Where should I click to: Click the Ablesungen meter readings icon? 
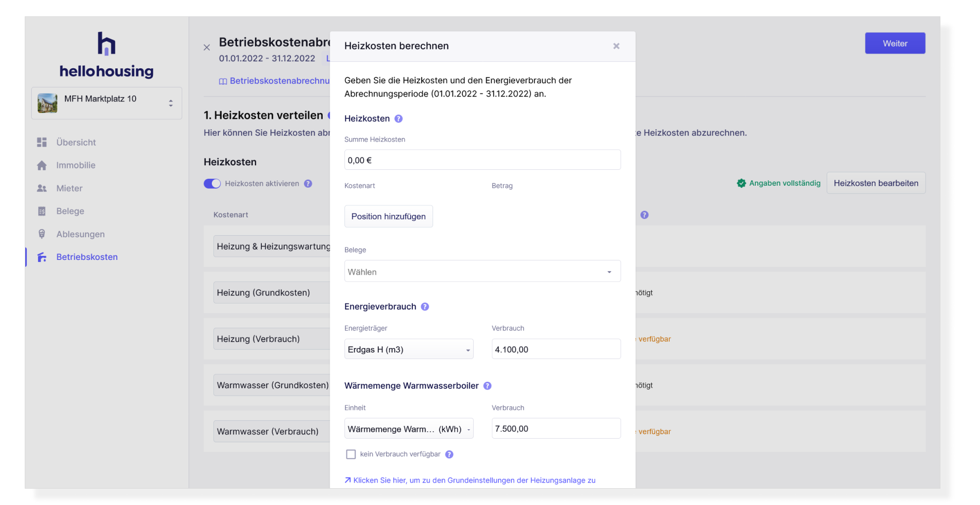[x=43, y=234]
